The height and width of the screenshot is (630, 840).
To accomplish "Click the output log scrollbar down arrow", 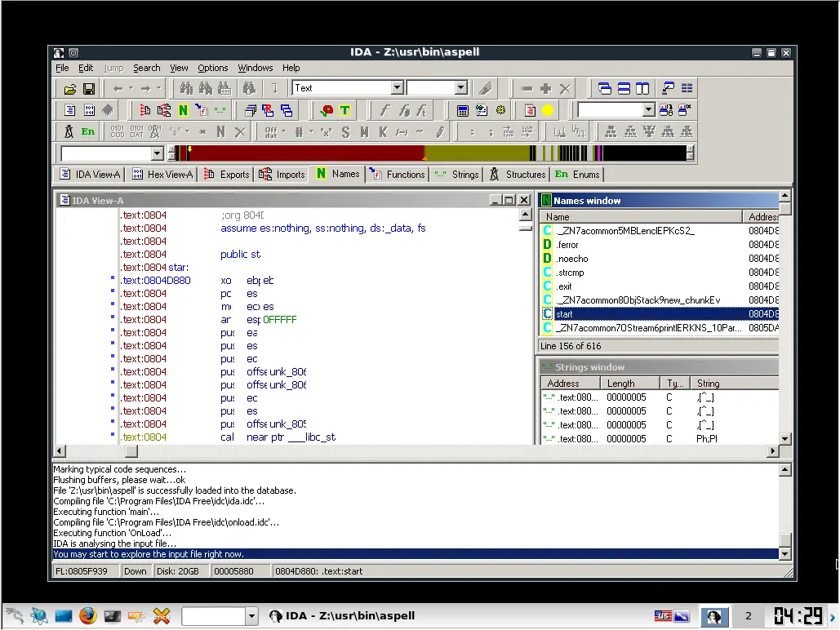I will (x=784, y=554).
